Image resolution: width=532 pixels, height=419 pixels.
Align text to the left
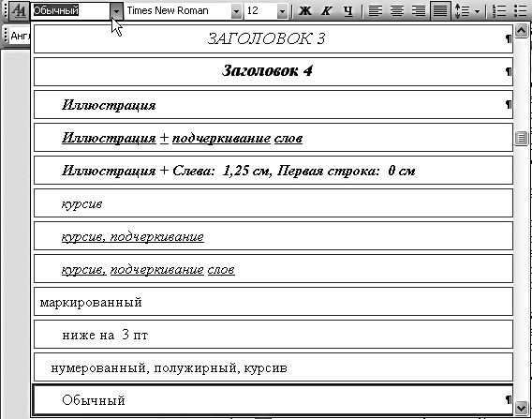point(376,11)
